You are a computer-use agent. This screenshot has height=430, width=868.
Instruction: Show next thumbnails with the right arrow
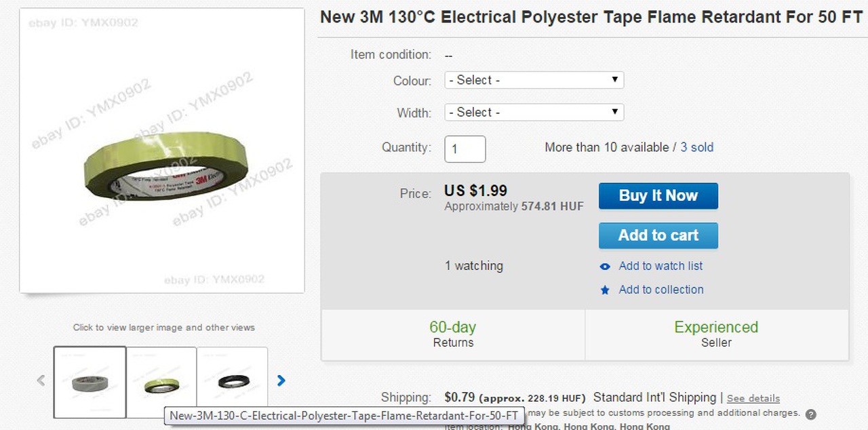coord(281,380)
